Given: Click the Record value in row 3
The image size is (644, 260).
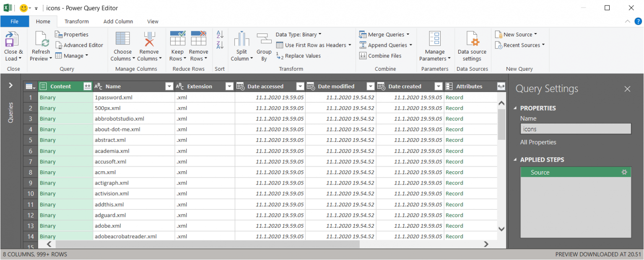Looking at the screenshot, I should click(454, 119).
